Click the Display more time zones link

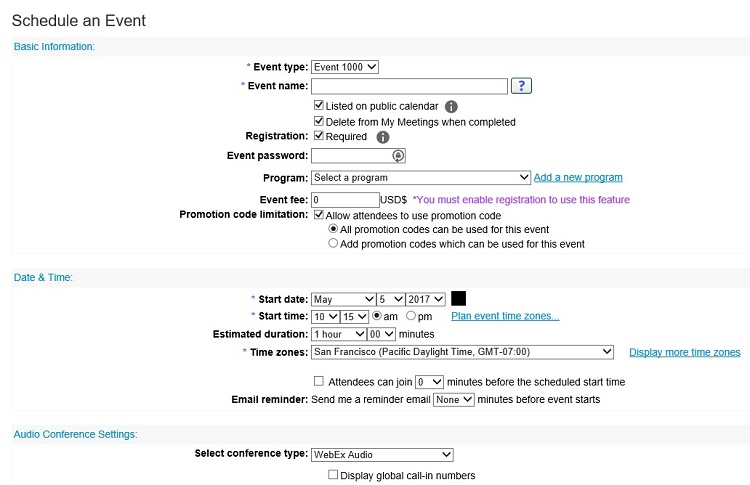(684, 352)
